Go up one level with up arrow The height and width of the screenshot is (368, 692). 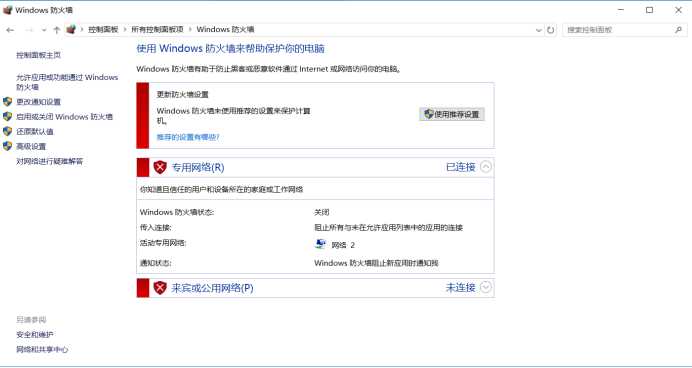point(56,30)
